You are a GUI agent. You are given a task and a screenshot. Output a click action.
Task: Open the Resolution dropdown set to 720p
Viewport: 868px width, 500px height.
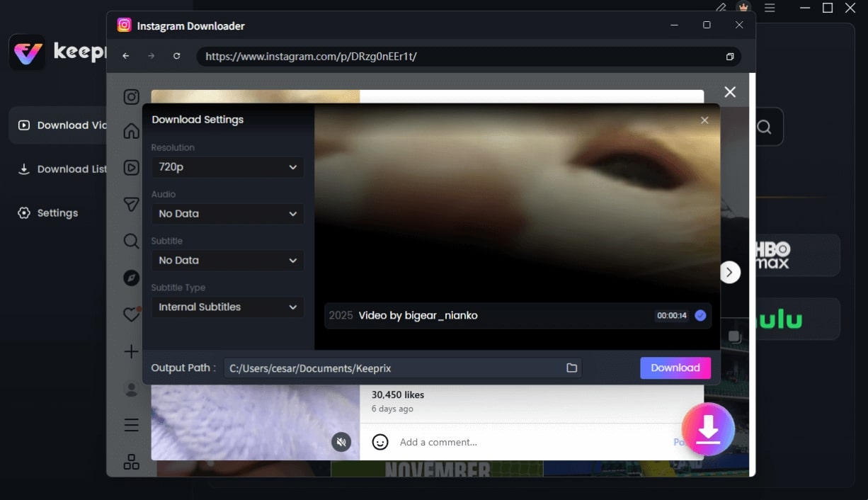point(227,167)
